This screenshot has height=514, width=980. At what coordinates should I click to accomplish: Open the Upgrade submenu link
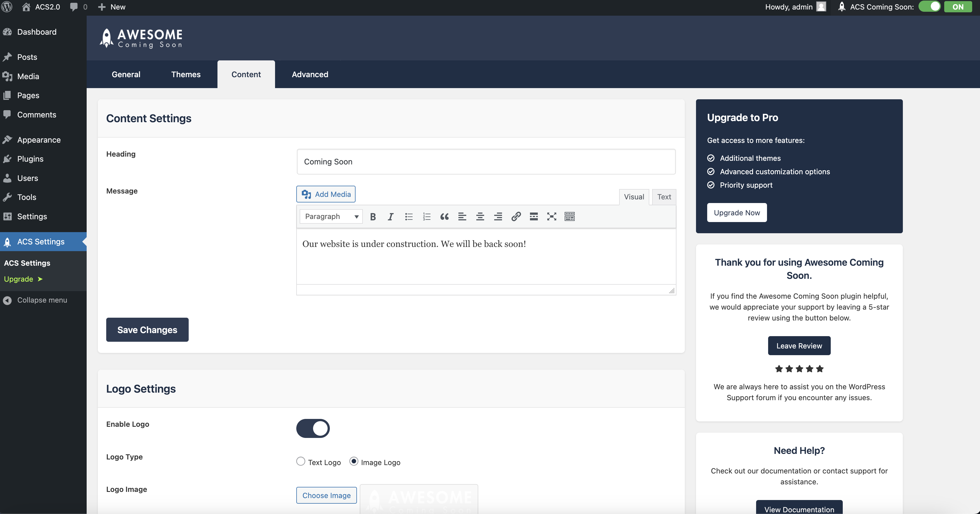[x=23, y=279]
